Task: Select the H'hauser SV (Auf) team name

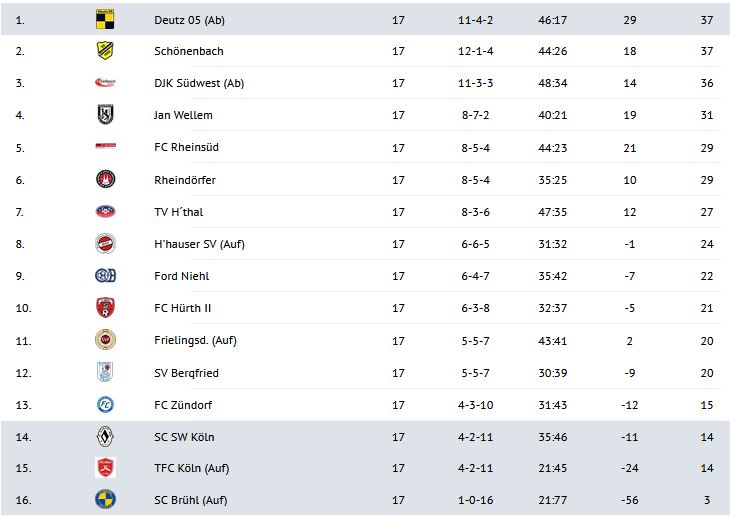Action: [x=199, y=244]
